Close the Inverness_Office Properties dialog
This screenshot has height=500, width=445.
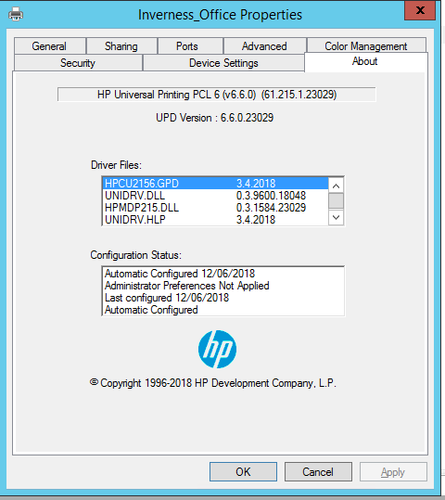[x=420, y=10]
